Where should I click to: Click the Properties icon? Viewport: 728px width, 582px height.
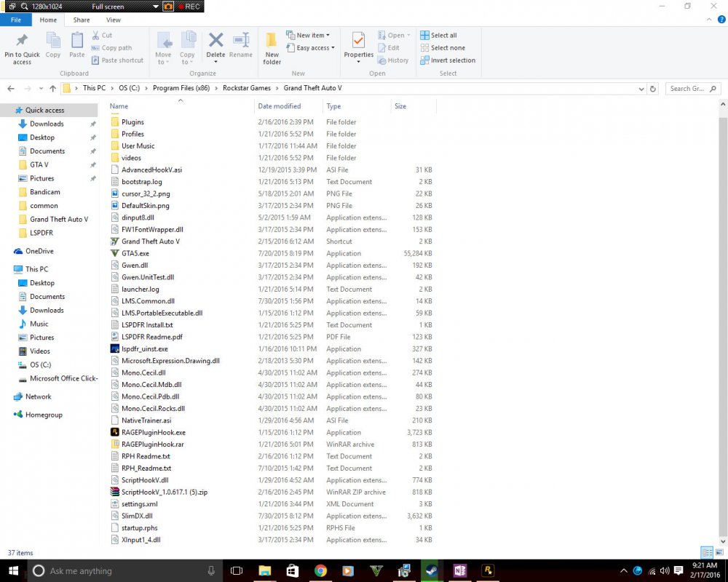358,41
